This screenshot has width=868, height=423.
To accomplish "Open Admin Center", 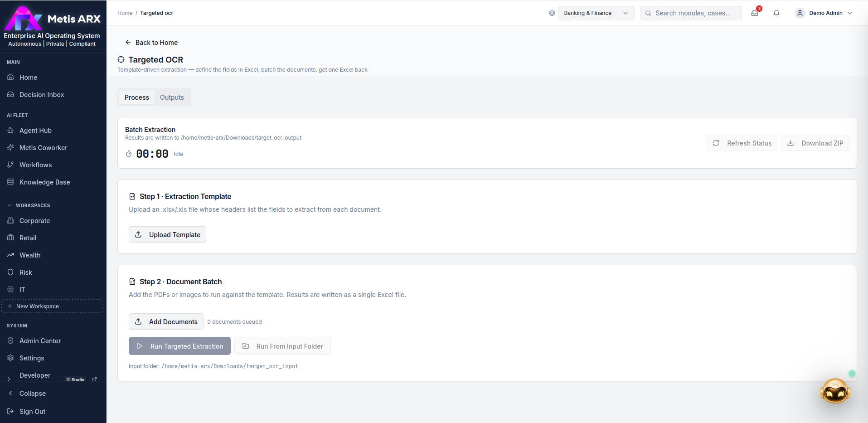I will tap(53, 341).
